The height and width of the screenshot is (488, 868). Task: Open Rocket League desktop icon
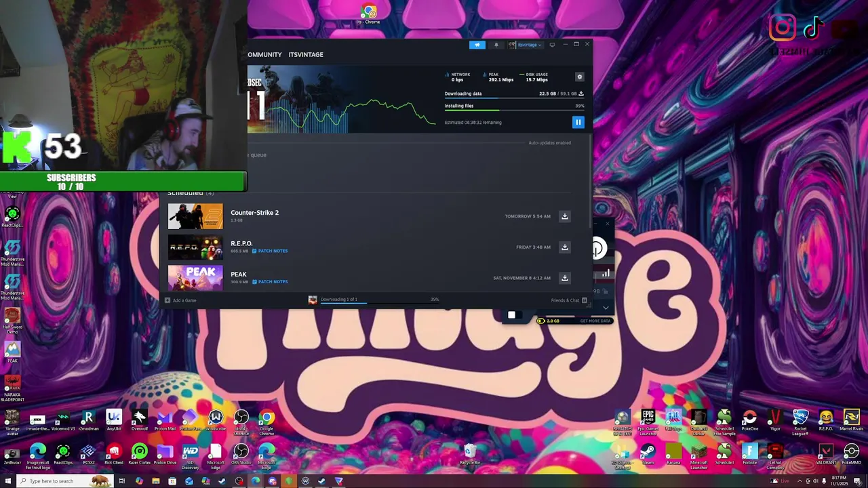pos(801,422)
